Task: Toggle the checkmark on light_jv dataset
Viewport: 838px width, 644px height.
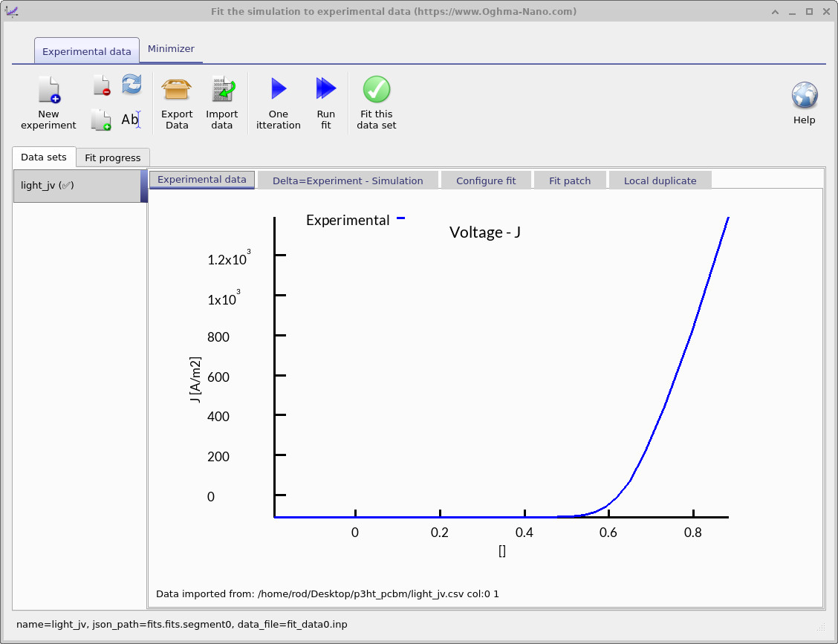Action: coord(65,185)
